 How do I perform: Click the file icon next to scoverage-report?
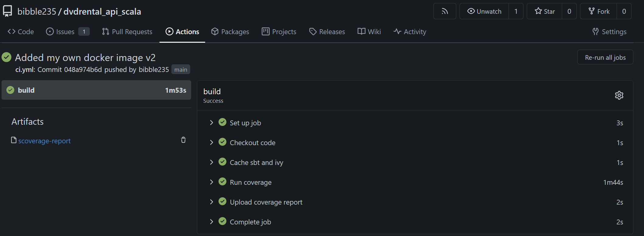pos(14,140)
